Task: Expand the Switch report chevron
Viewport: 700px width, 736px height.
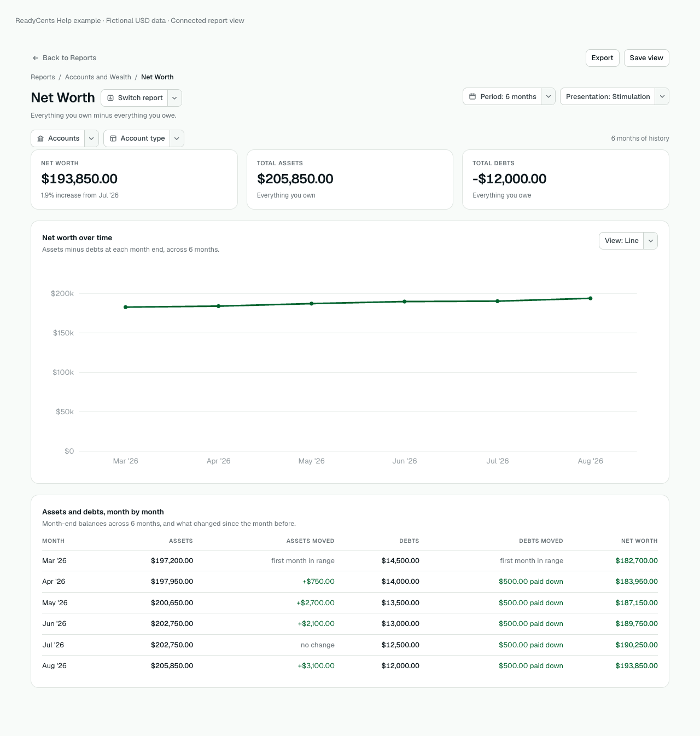Action: pos(174,98)
